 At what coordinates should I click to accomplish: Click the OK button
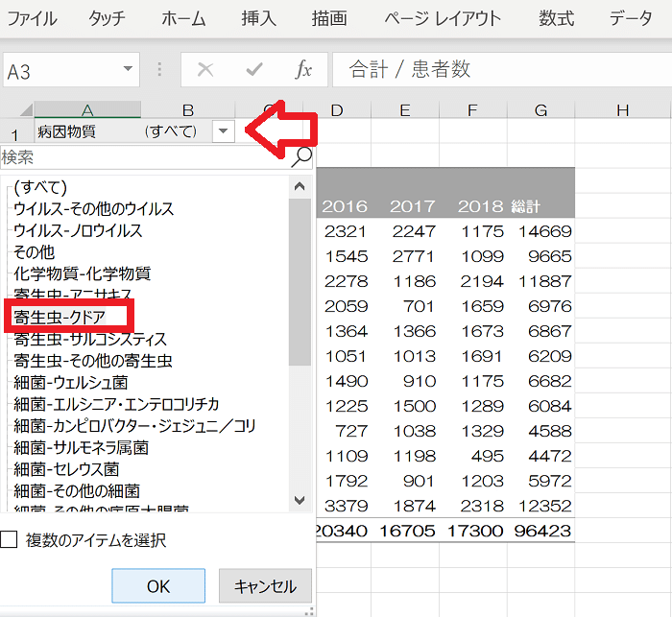[158, 585]
